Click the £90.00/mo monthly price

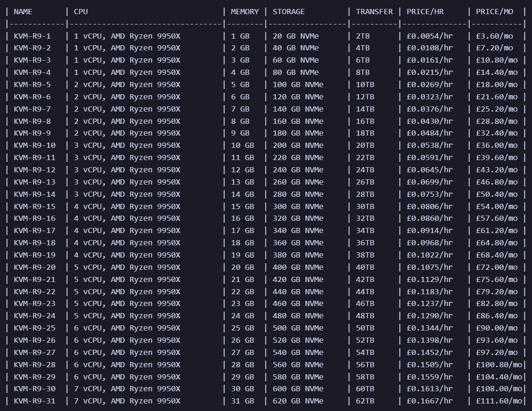coord(497,328)
